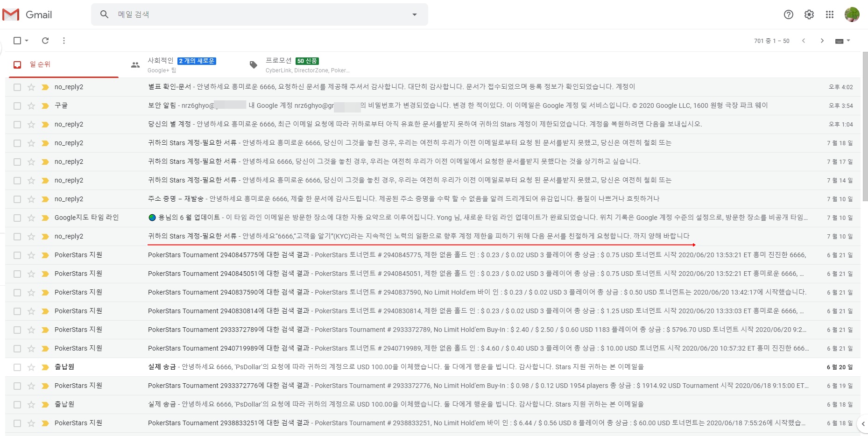Toggle importance marker on Google지도 타임 라인 email
868x436 pixels.
tap(45, 218)
